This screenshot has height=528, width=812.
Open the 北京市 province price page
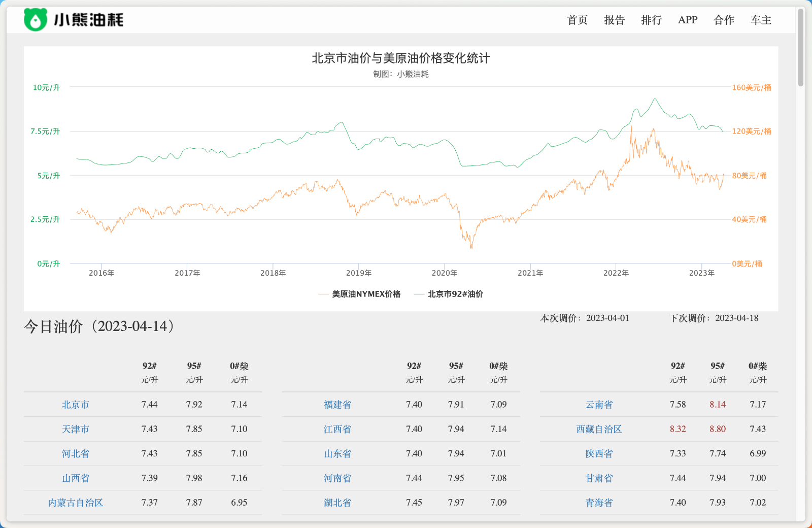pyautogui.click(x=75, y=405)
